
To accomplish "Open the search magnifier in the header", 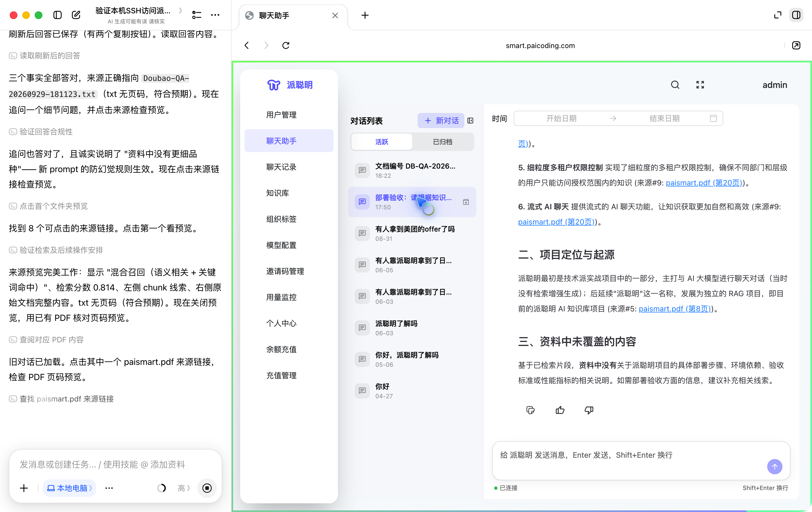I will (675, 85).
